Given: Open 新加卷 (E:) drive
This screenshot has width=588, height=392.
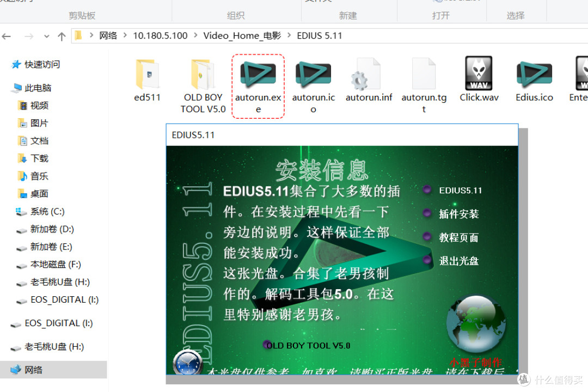Looking at the screenshot, I should coord(44,247).
